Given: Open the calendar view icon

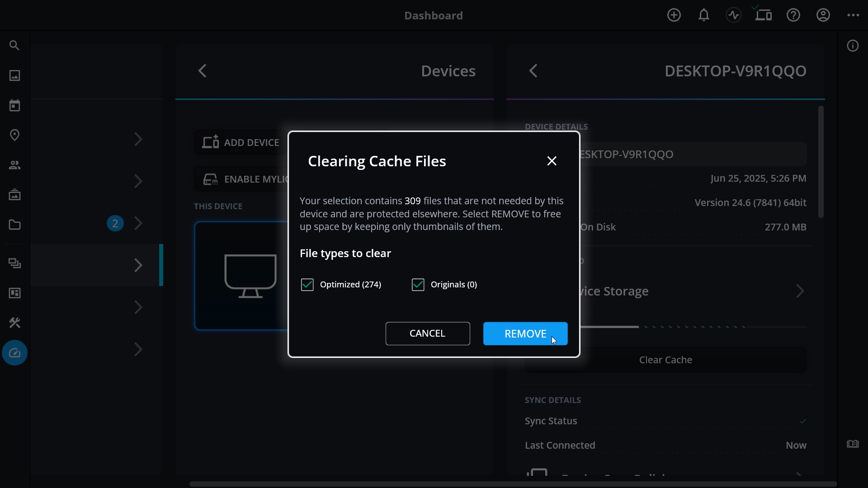Looking at the screenshot, I should (x=14, y=105).
